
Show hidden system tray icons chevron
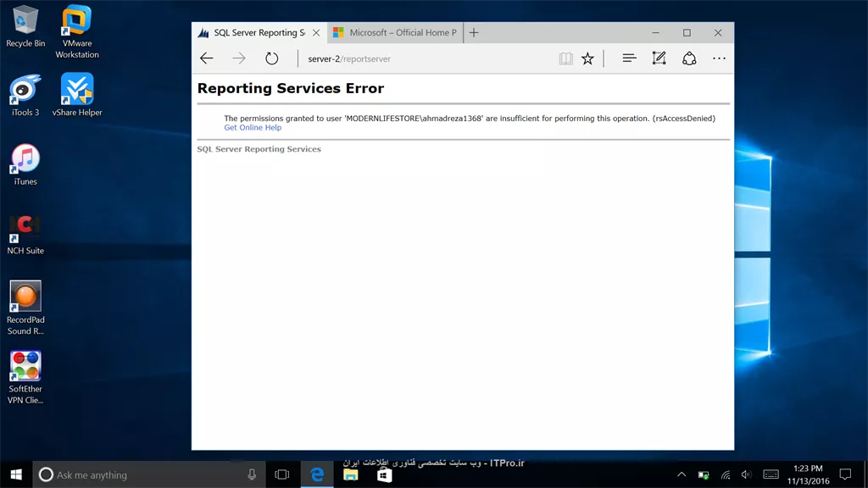point(682,474)
